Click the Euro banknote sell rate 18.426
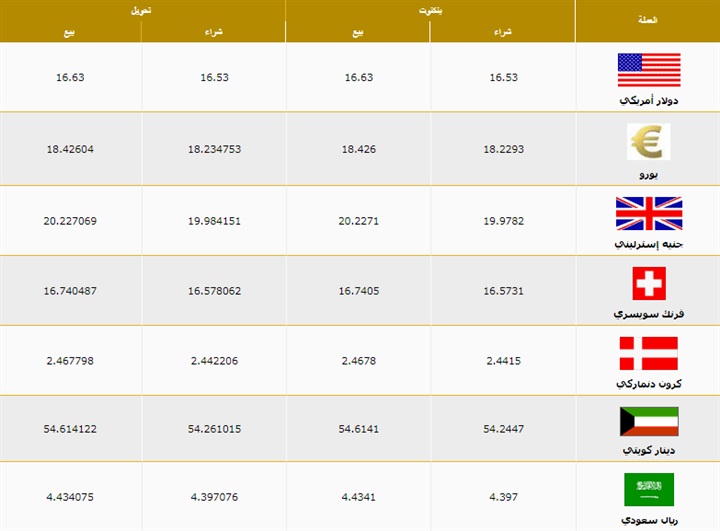The height and width of the screenshot is (531, 720). [360, 150]
